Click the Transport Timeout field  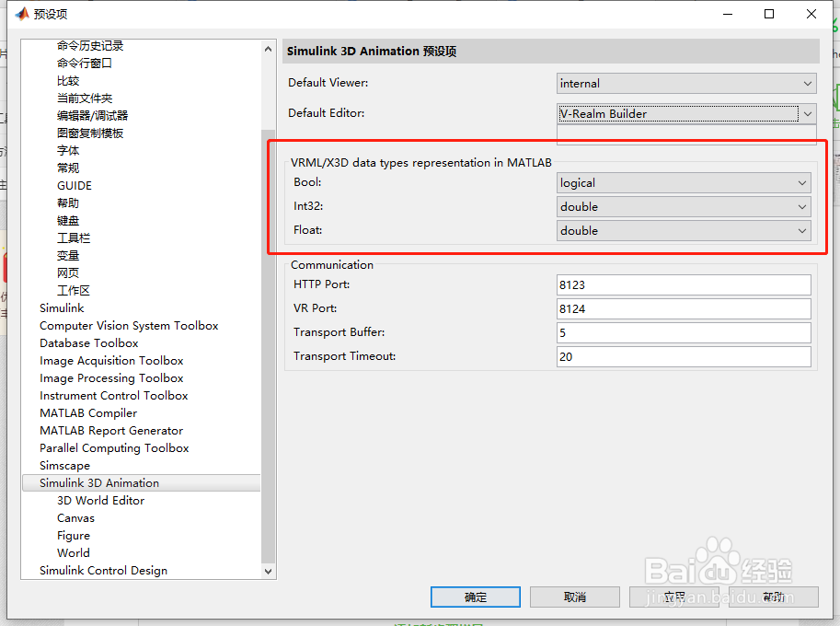click(684, 356)
